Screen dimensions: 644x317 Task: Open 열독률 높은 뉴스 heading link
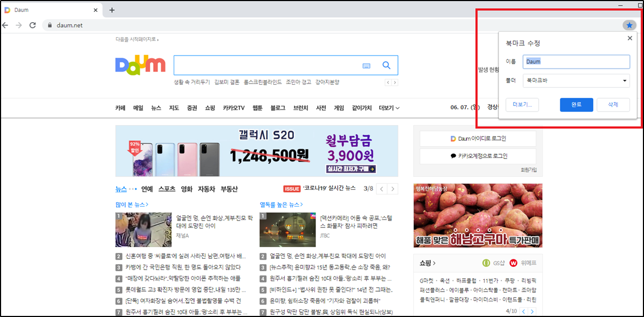tap(281, 204)
